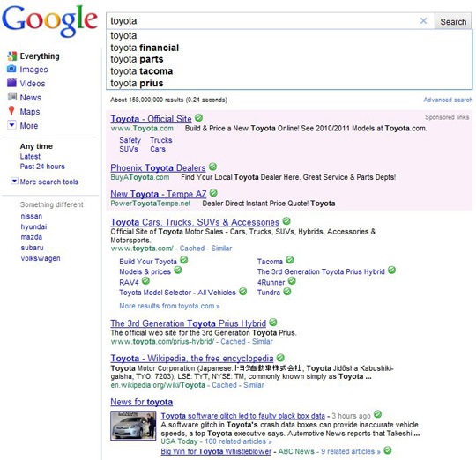
Task: Filter results by Latest
Action: 30,157
